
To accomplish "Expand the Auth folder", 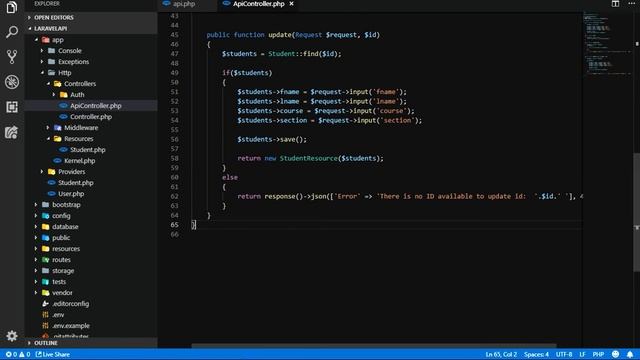I will 77,95.
